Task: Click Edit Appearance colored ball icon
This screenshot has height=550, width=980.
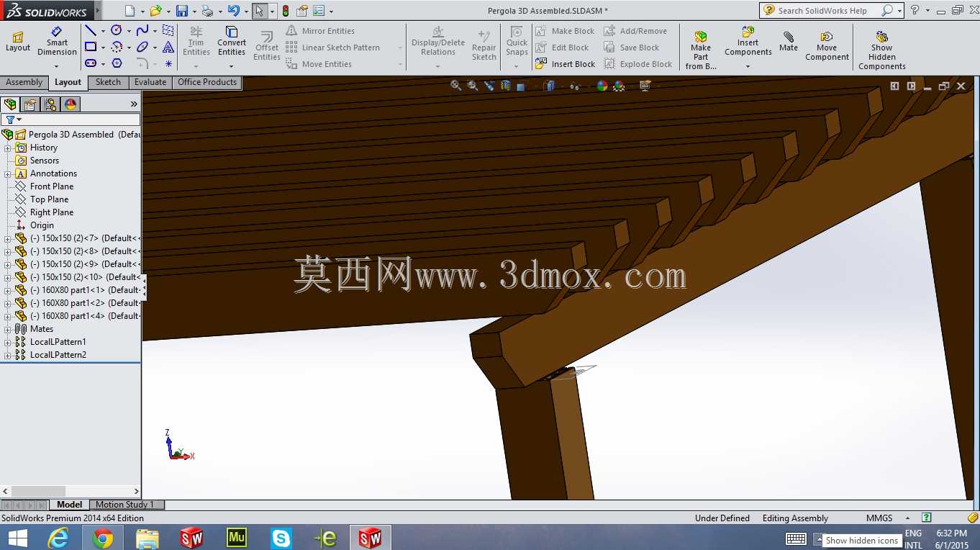Action: (602, 86)
